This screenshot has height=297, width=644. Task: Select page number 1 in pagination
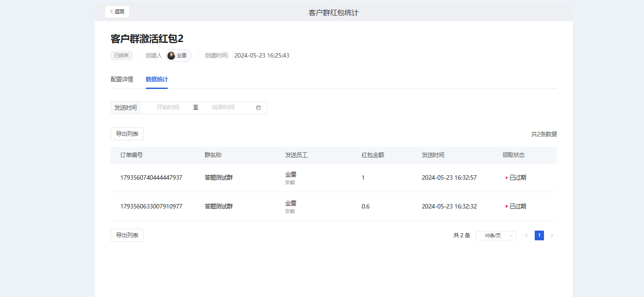(x=539, y=235)
